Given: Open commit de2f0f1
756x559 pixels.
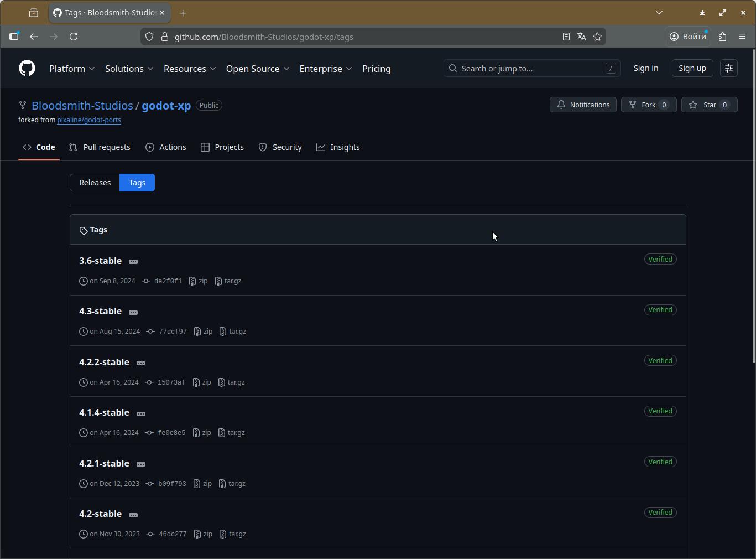Looking at the screenshot, I should (x=168, y=281).
